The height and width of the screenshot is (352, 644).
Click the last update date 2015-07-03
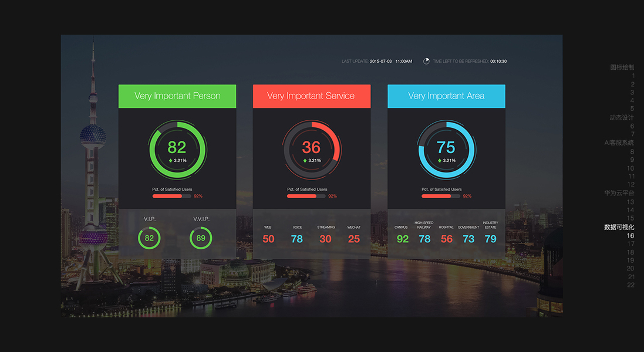381,61
